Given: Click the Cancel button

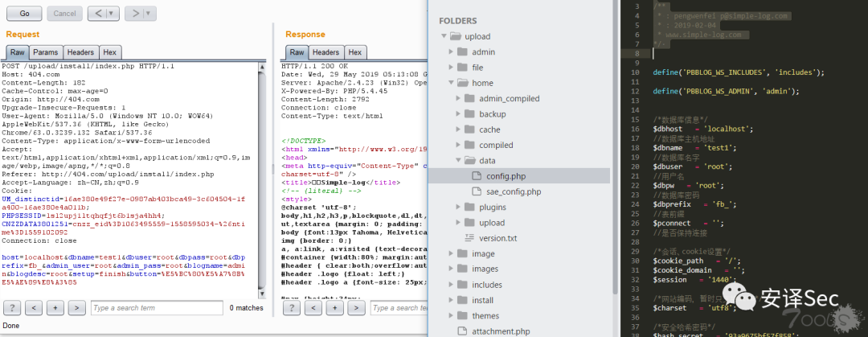Looking at the screenshot, I should pos(63,14).
